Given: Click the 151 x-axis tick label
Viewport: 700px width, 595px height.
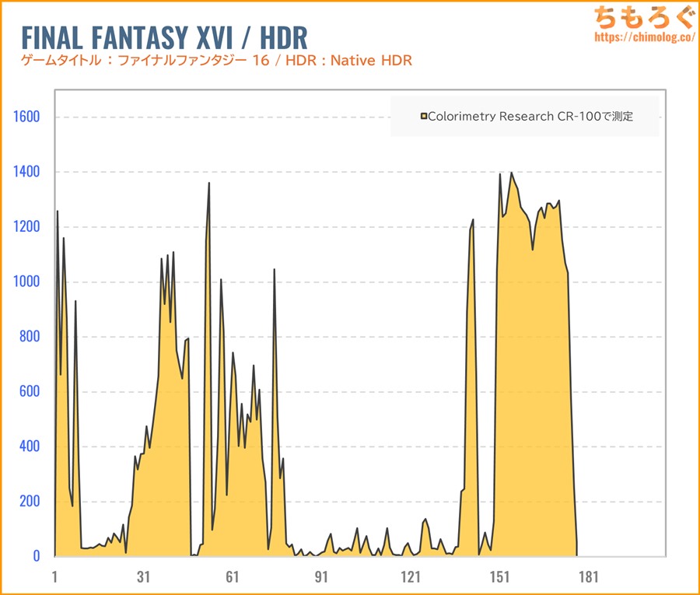Looking at the screenshot, I should [x=499, y=577].
